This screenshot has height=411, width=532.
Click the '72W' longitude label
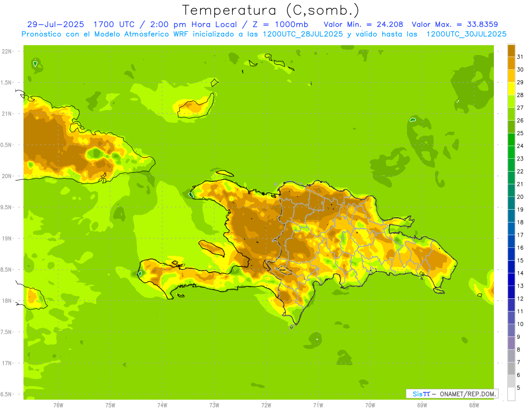pos(266,405)
